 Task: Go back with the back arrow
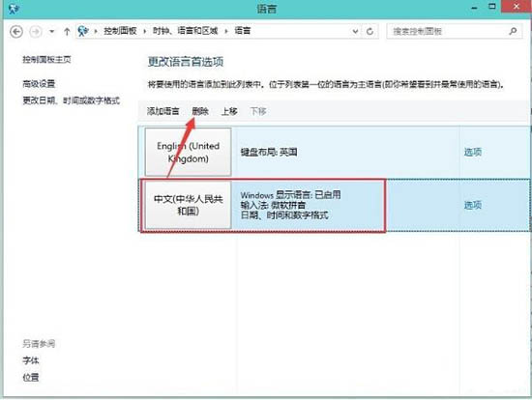point(16,32)
